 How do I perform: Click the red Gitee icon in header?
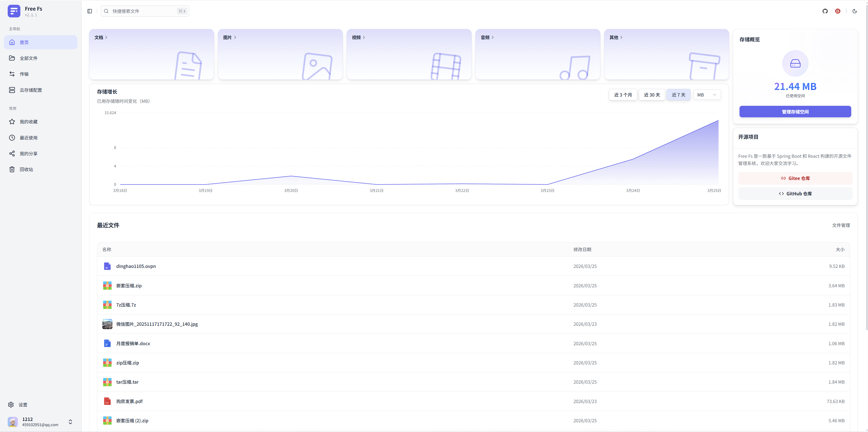click(x=838, y=11)
